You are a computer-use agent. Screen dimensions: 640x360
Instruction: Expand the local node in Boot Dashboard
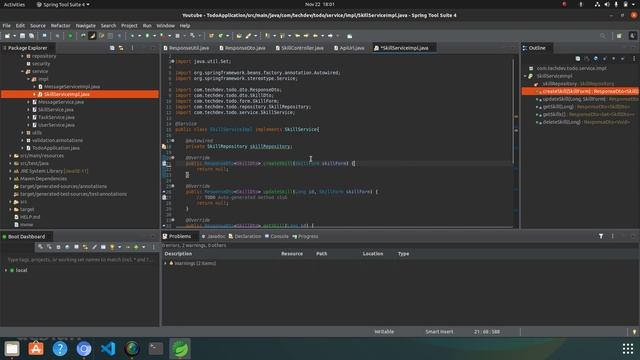6,270
